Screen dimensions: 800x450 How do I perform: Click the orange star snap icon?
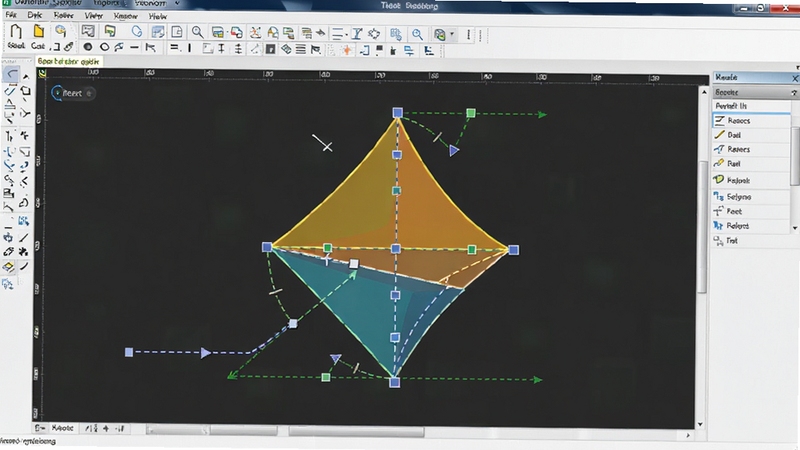(x=347, y=49)
